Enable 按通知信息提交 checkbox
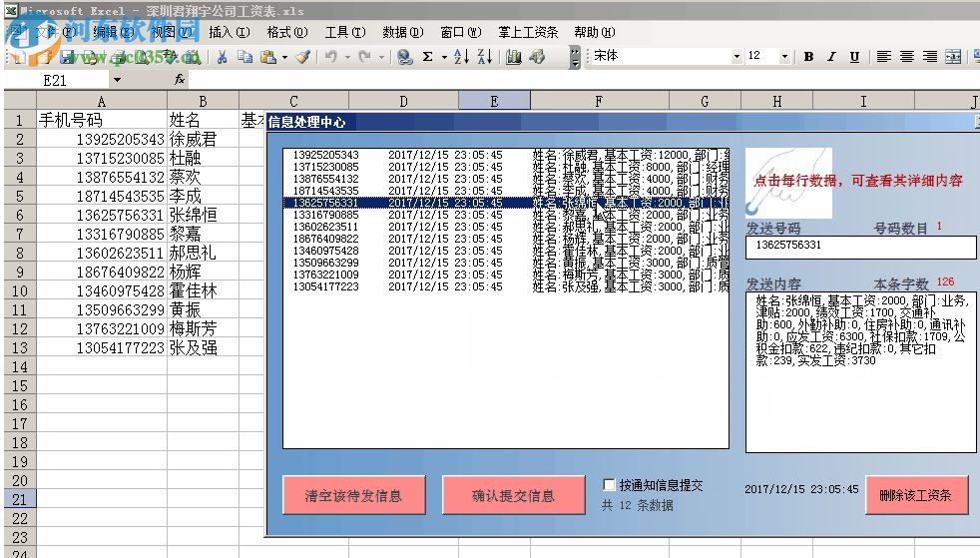The width and height of the screenshot is (980, 558). click(609, 485)
